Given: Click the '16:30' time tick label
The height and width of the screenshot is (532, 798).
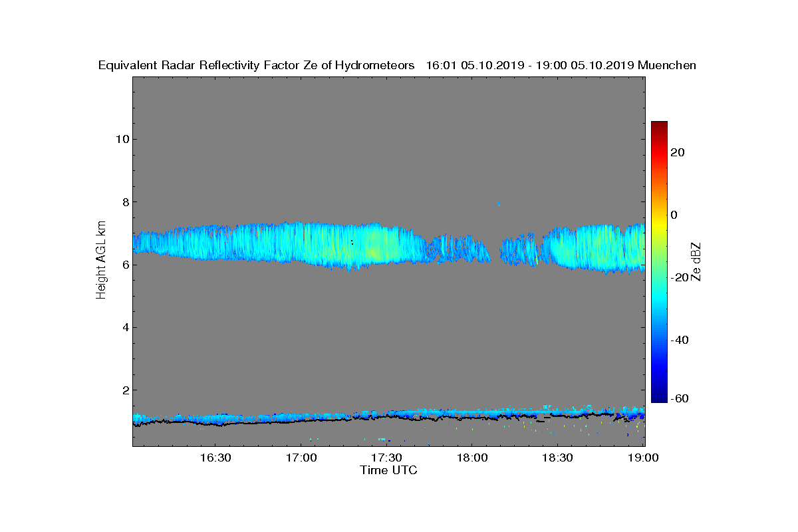Looking at the screenshot, I should pyautogui.click(x=215, y=458).
